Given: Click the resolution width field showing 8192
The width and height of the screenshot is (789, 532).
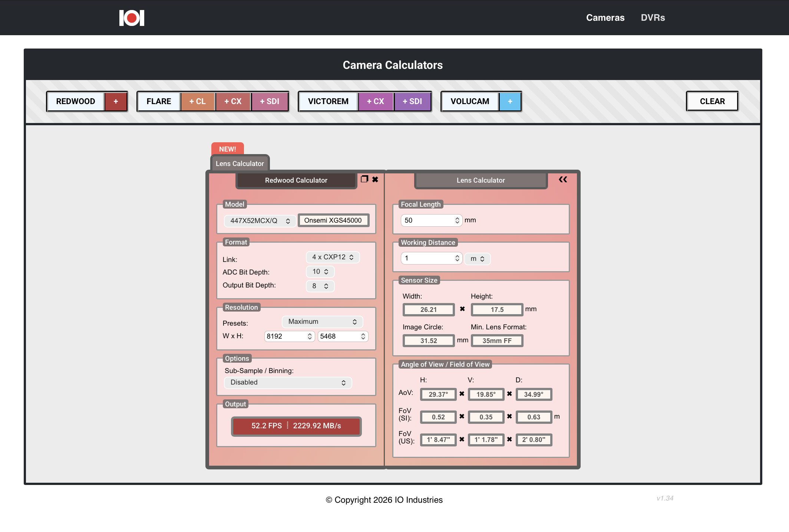Looking at the screenshot, I should click(x=290, y=336).
